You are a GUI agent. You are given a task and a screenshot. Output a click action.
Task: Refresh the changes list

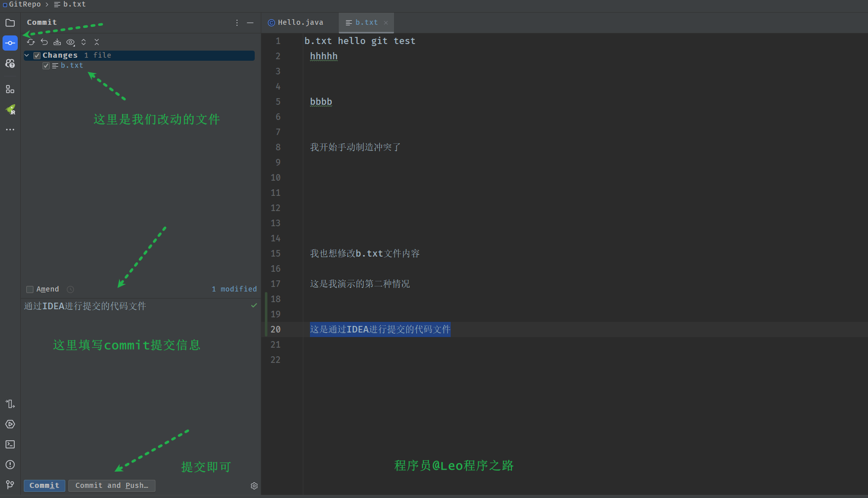click(31, 42)
